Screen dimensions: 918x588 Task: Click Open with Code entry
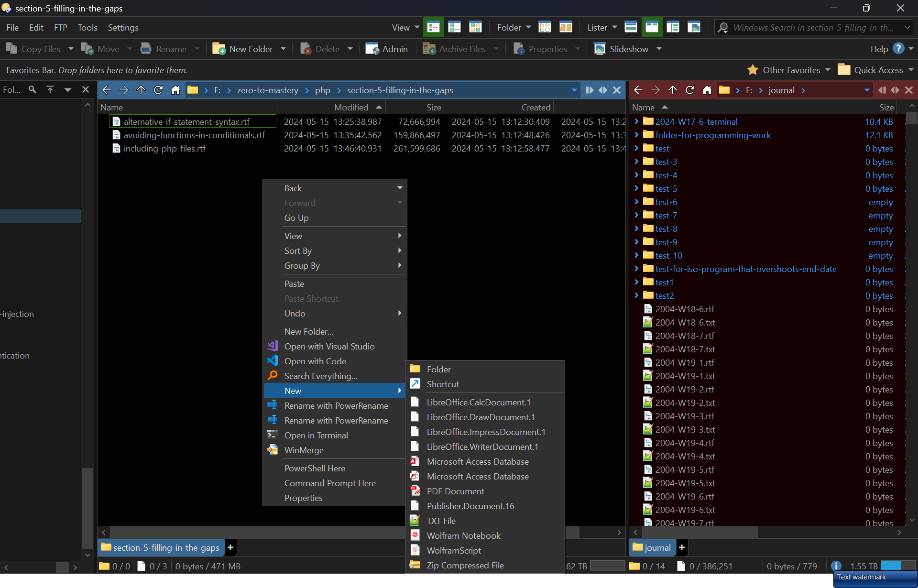pyautogui.click(x=335, y=361)
